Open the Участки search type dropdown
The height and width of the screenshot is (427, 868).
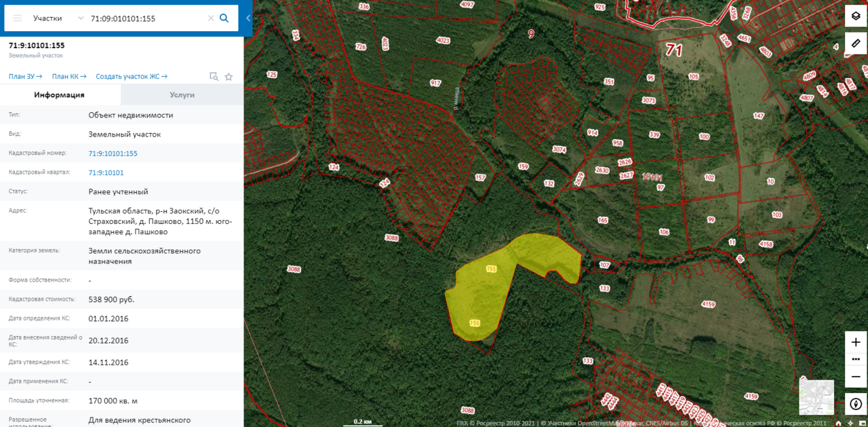tap(59, 18)
